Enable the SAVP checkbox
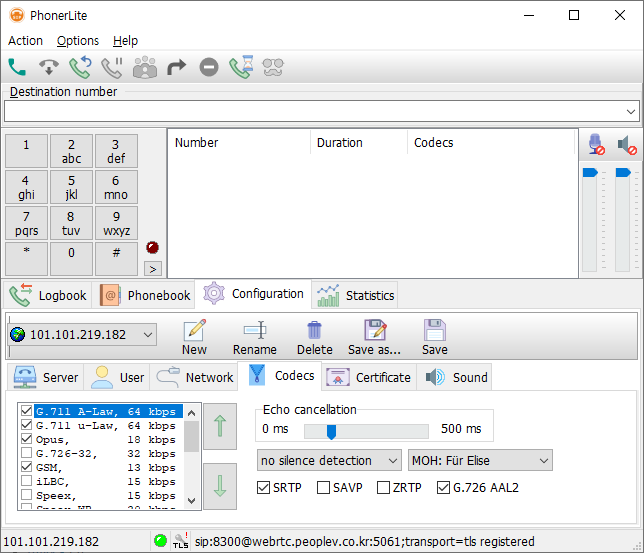Image resolution: width=644 pixels, height=553 pixels. [323, 488]
